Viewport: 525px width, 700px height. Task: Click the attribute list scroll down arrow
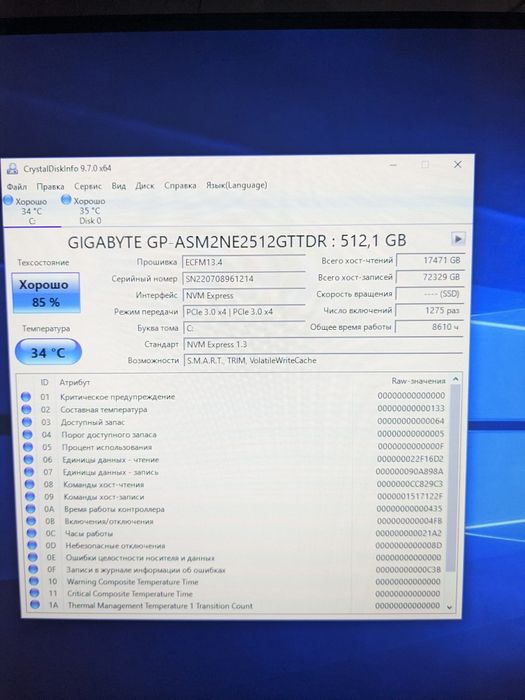(x=450, y=607)
